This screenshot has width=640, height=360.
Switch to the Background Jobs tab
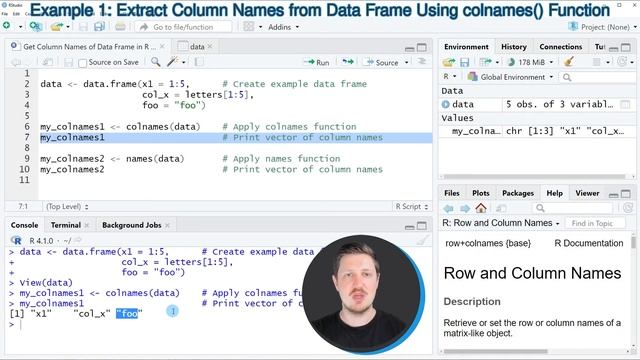pos(131,225)
